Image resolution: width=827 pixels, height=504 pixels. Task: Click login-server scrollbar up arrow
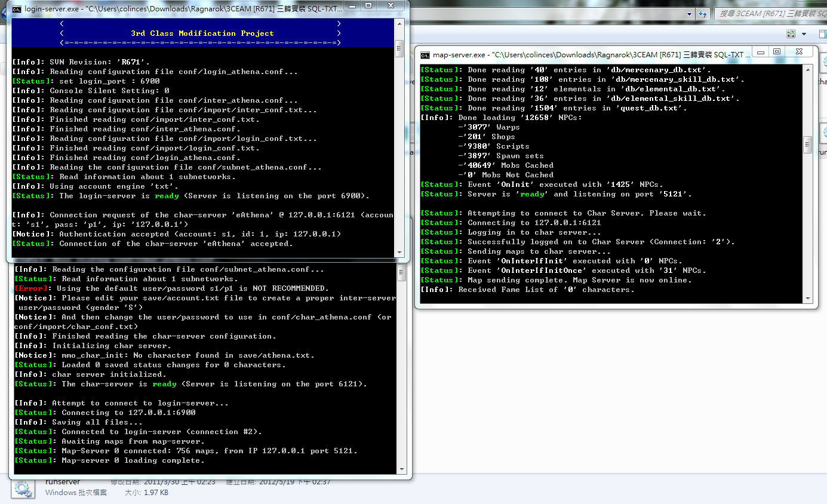[399, 23]
